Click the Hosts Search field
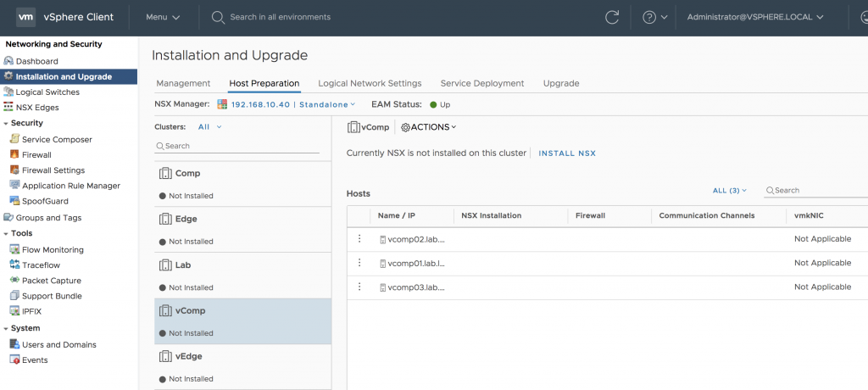 point(816,191)
